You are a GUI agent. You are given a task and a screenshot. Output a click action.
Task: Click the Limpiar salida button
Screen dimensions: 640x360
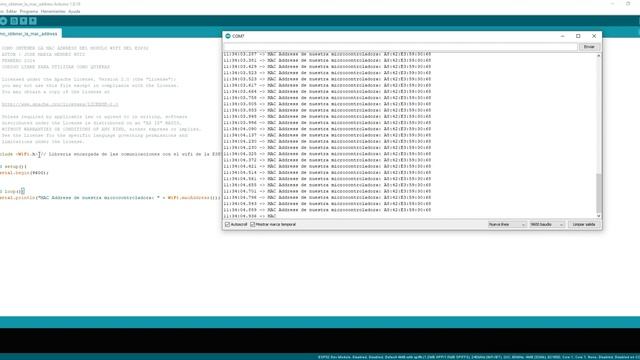584,224
